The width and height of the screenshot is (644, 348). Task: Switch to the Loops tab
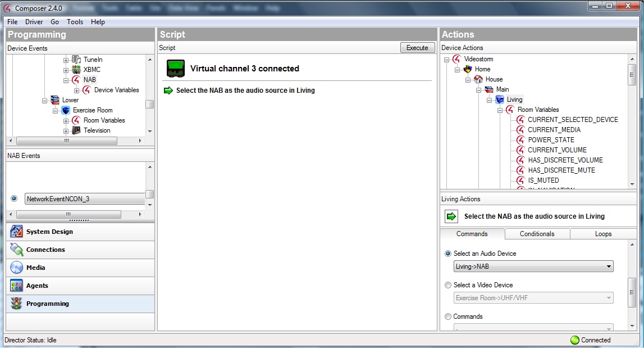point(603,234)
